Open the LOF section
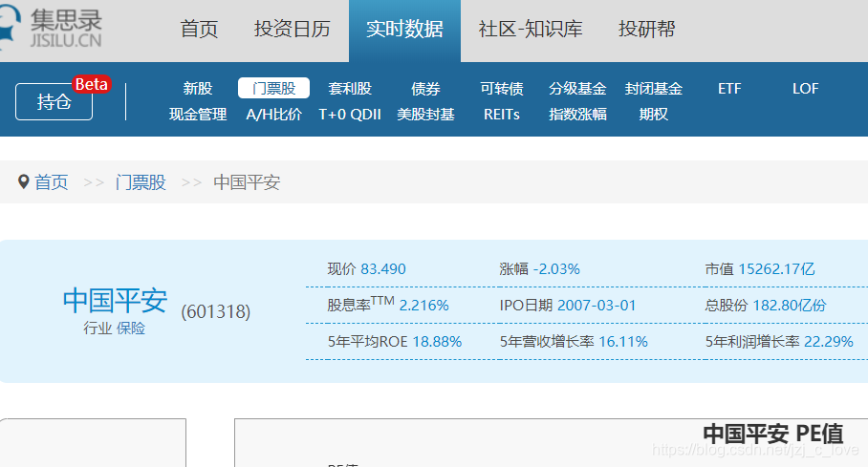The width and height of the screenshot is (868, 467). tap(805, 89)
